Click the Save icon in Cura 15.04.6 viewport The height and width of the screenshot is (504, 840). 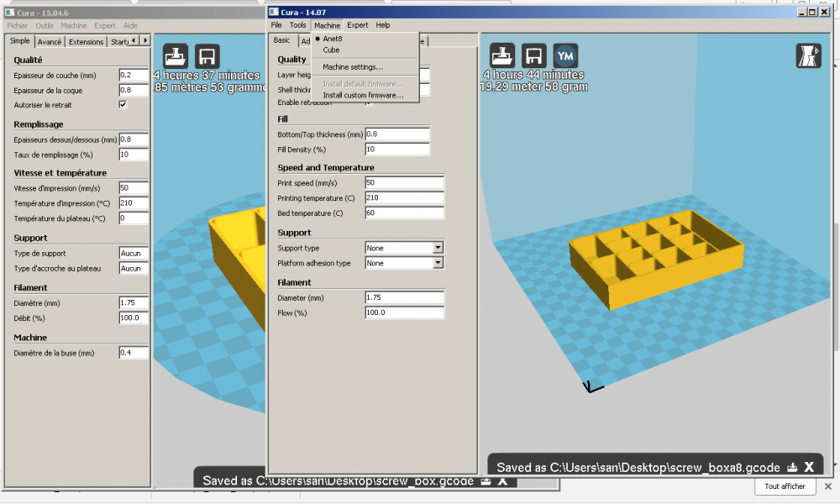click(x=207, y=56)
